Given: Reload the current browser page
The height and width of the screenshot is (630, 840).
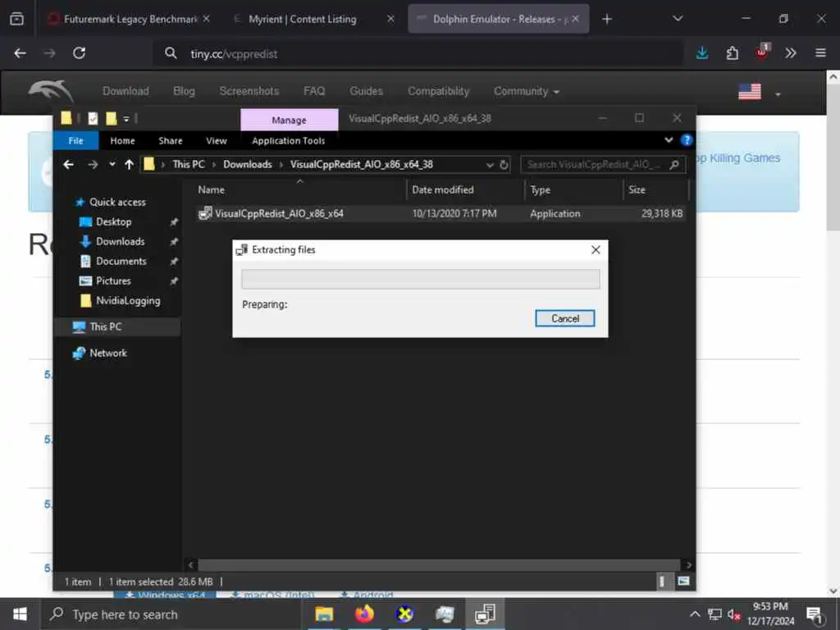Looking at the screenshot, I should tap(80, 53).
